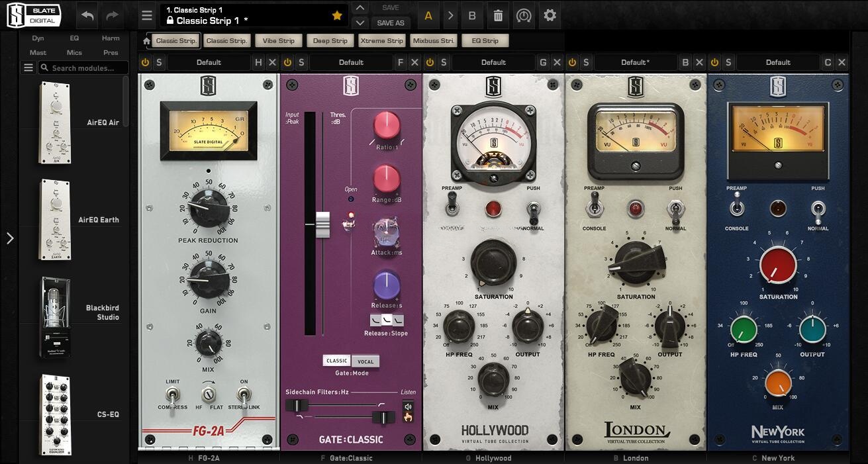Solo the FG-2A module
This screenshot has width=868, height=464.
point(159,62)
